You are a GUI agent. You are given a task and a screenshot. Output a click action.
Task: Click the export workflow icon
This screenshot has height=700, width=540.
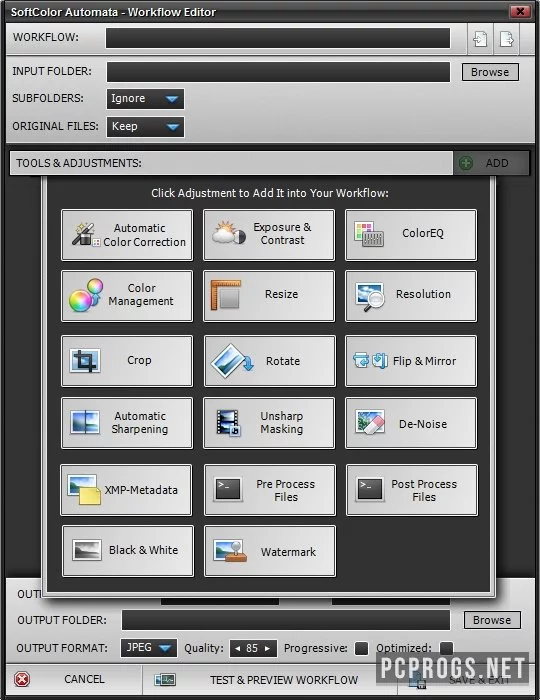[507, 38]
